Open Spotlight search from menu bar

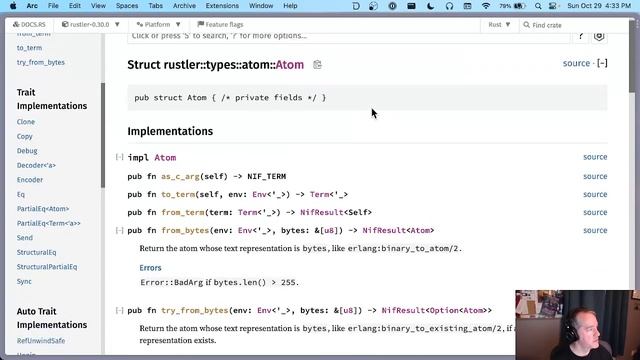tap(538, 6)
